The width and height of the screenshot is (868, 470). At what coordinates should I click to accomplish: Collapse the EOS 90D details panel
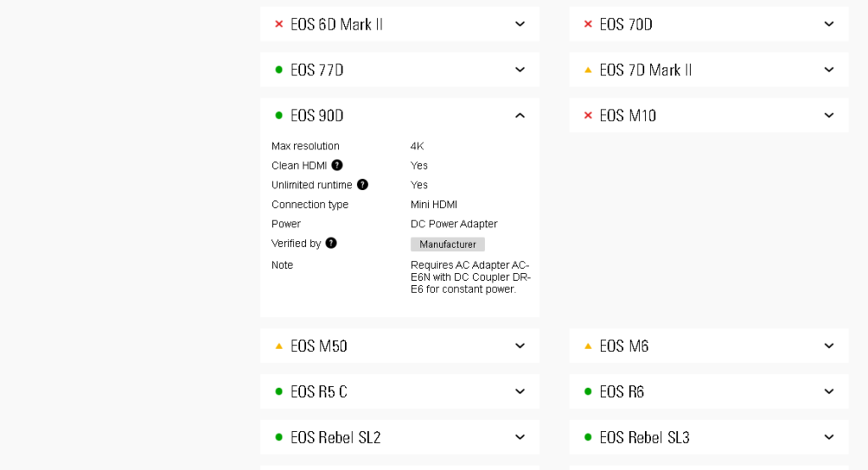tap(520, 115)
